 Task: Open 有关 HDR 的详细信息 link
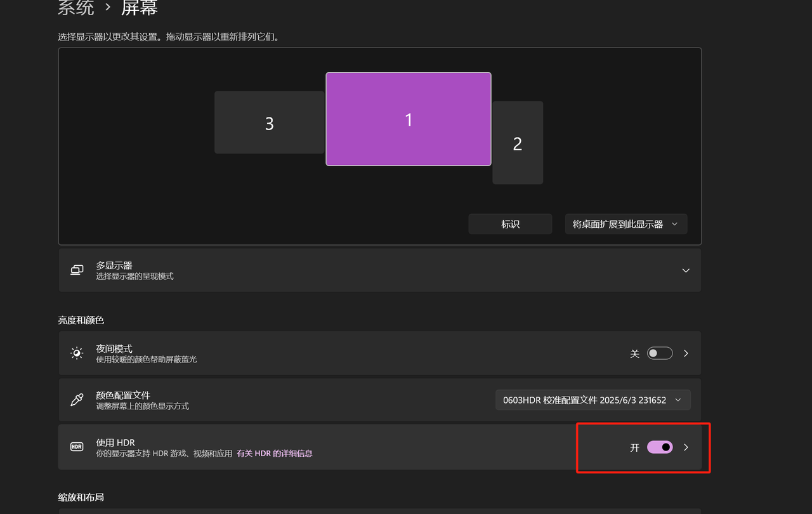274,452
